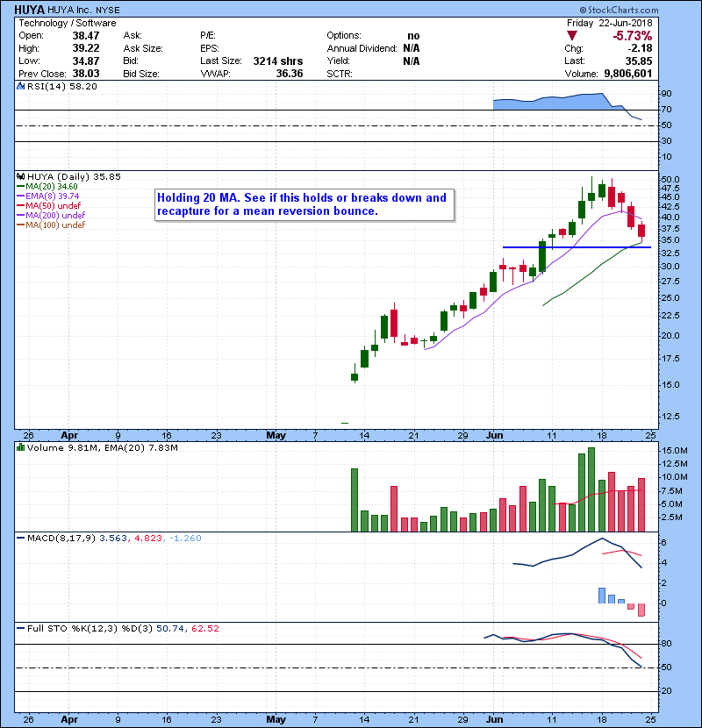This screenshot has height=728, width=702.
Task: Click the RSI 70 level axis label
Action: point(666,110)
